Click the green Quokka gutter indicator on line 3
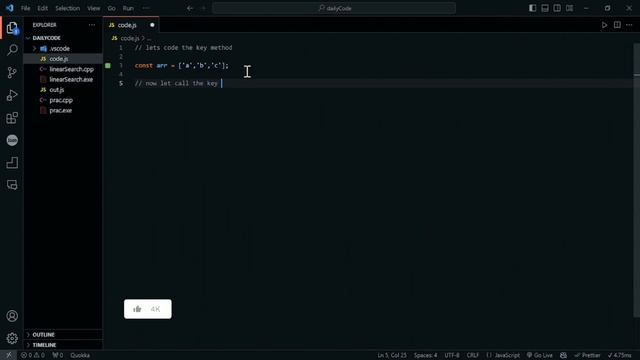This screenshot has width=640, height=360. pos(108,65)
